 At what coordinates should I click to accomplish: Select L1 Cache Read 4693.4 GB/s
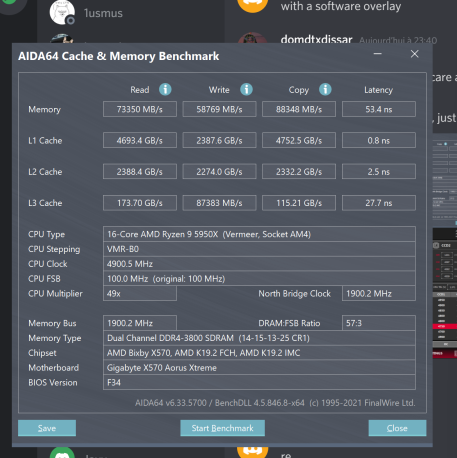pyautogui.click(x=140, y=140)
